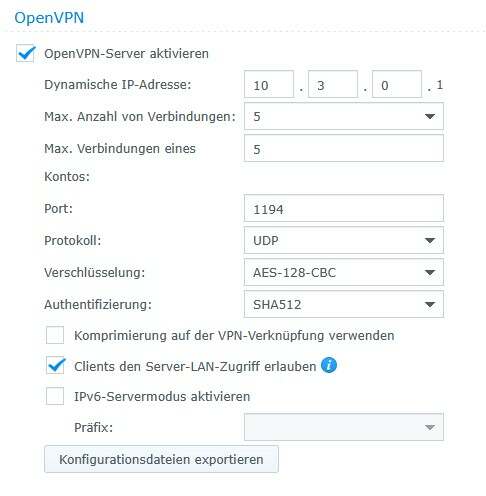Enable IPv6-Servermodus aktivieren checkbox
This screenshot has width=486, height=496.
click(x=55, y=396)
